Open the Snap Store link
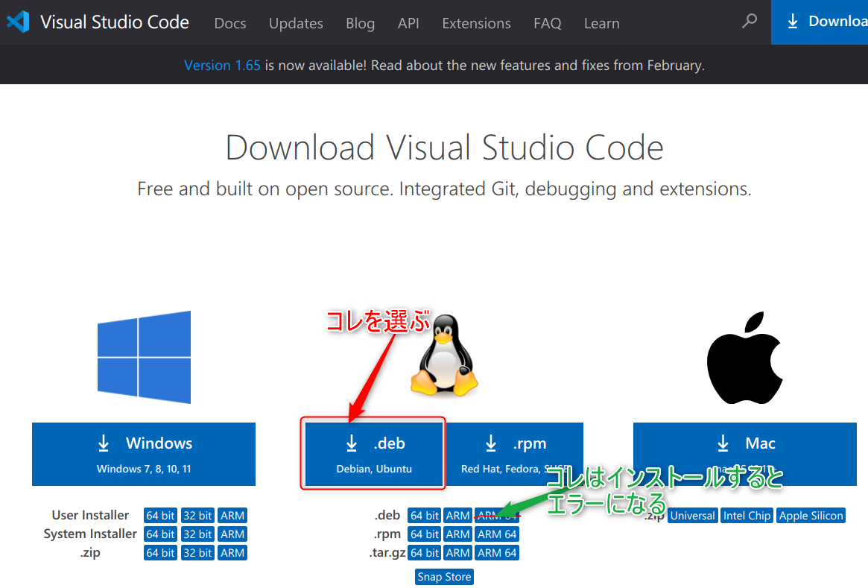Image resolution: width=868 pixels, height=588 pixels. tap(445, 577)
